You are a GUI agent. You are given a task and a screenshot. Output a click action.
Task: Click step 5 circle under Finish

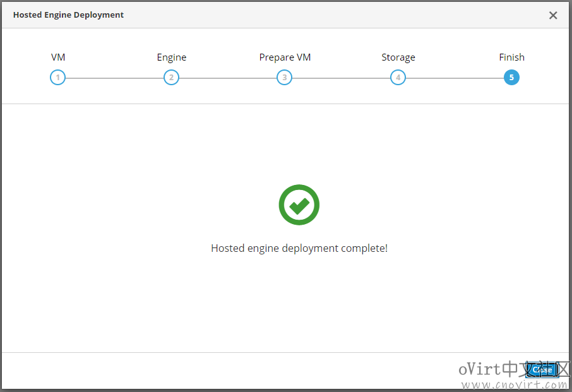[x=511, y=77]
